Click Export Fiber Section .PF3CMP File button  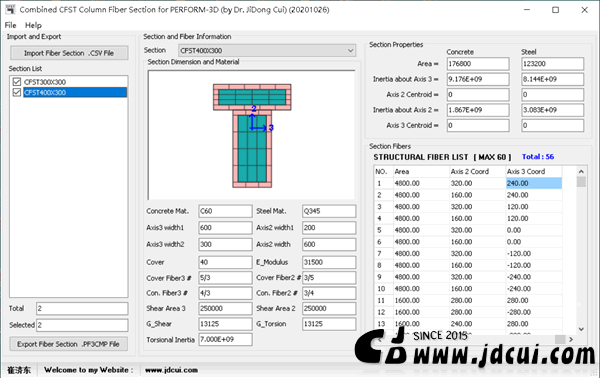point(68,344)
